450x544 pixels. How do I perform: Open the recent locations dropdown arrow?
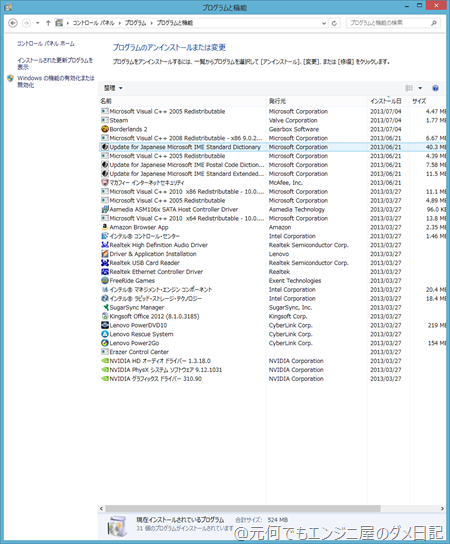point(37,23)
